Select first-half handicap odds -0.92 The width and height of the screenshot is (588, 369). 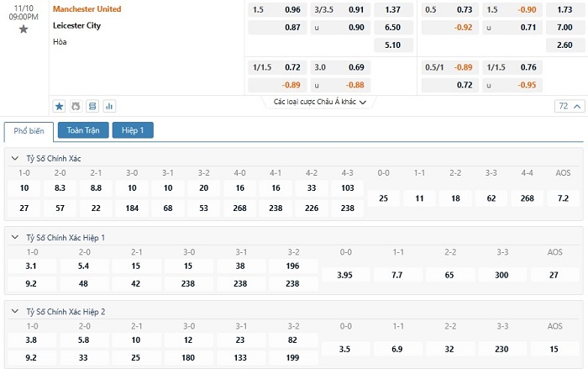click(x=449, y=28)
